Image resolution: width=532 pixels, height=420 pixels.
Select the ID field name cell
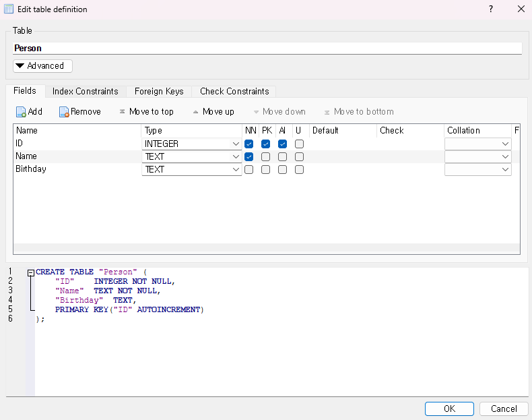pos(77,144)
